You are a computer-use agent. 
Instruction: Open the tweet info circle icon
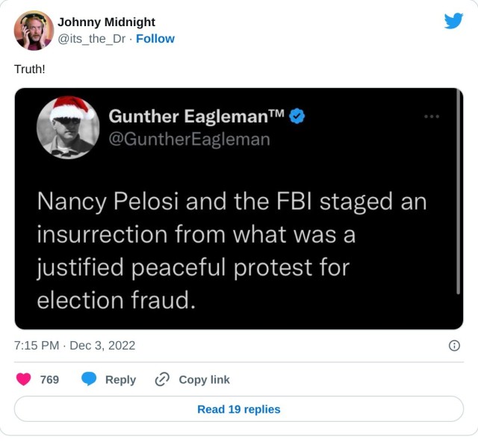pos(454,346)
